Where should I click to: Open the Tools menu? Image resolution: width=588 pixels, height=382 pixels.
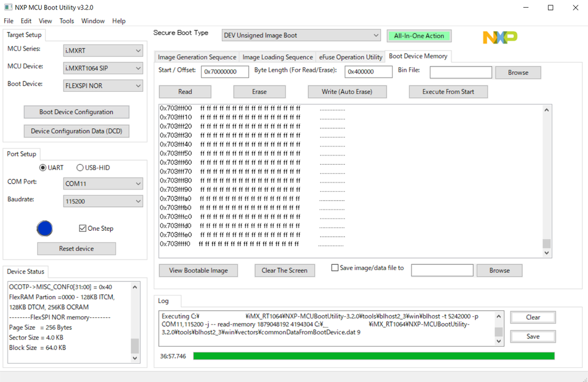67,21
